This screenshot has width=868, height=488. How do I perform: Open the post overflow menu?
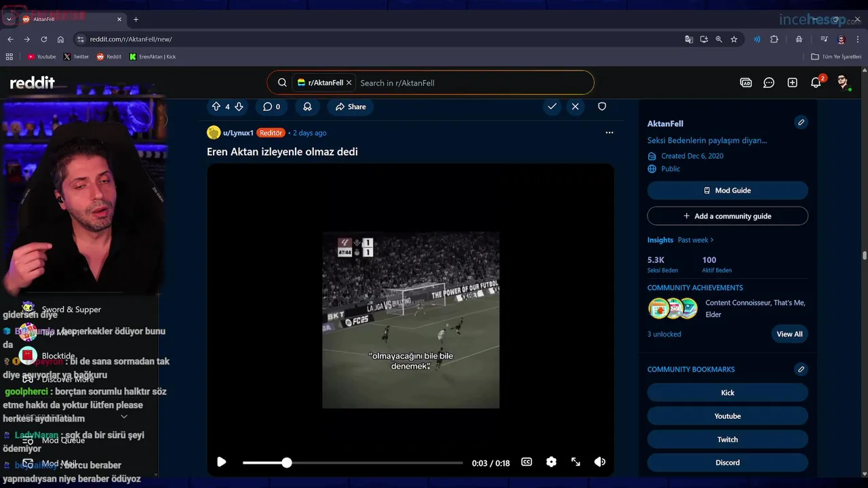[x=609, y=133]
